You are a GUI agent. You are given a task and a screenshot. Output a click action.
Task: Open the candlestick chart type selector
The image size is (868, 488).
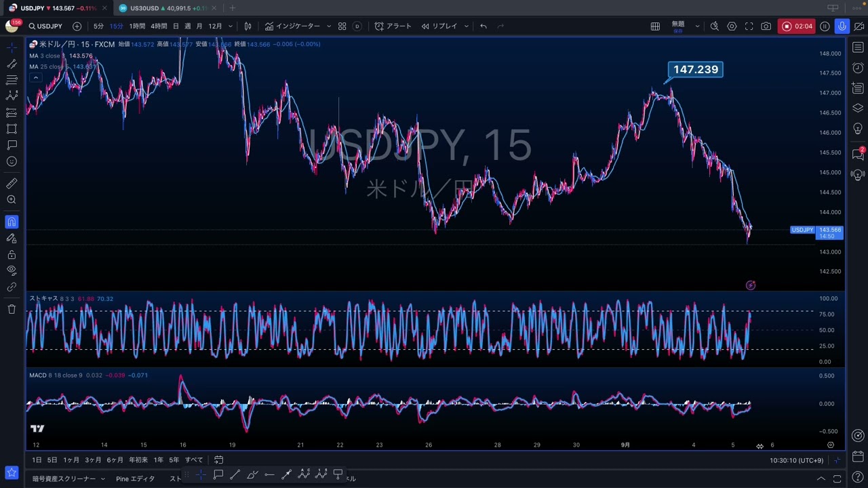coord(248,26)
